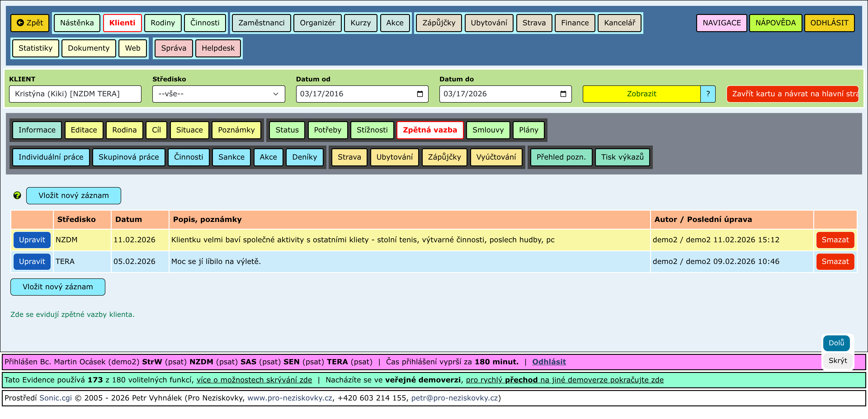Open calendar picker in Datum od field
This screenshot has width=868, height=419.
tap(420, 94)
